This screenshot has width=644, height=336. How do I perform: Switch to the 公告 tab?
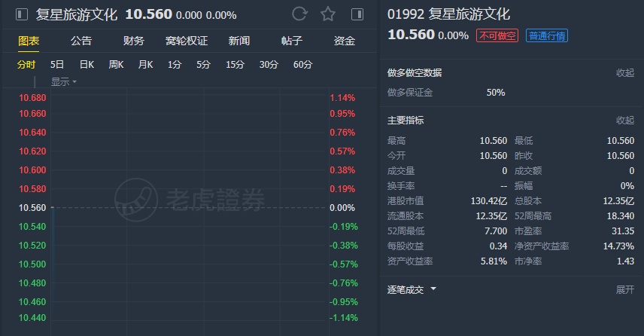tap(81, 41)
